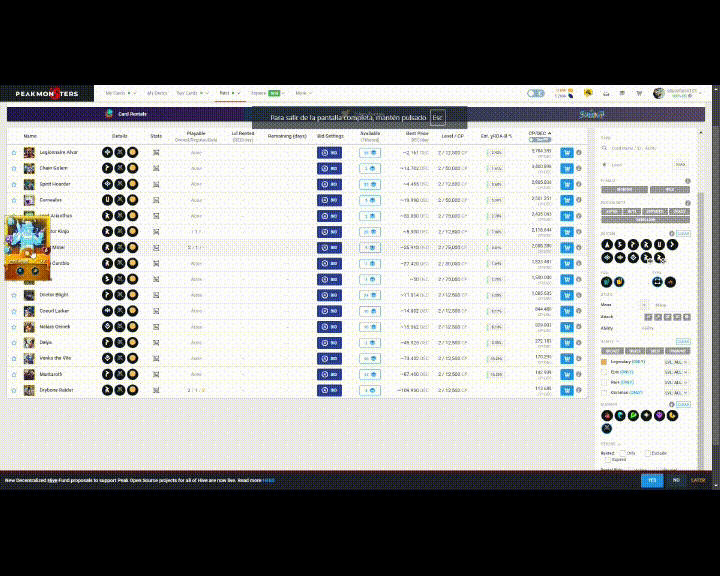
Task: Clear the rarity filter
Action: 683,342
